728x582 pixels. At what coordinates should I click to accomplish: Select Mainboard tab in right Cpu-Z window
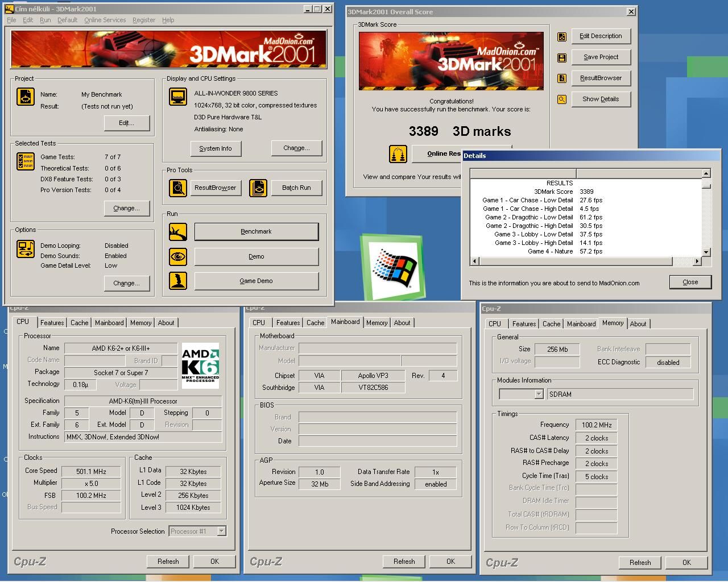pos(581,324)
